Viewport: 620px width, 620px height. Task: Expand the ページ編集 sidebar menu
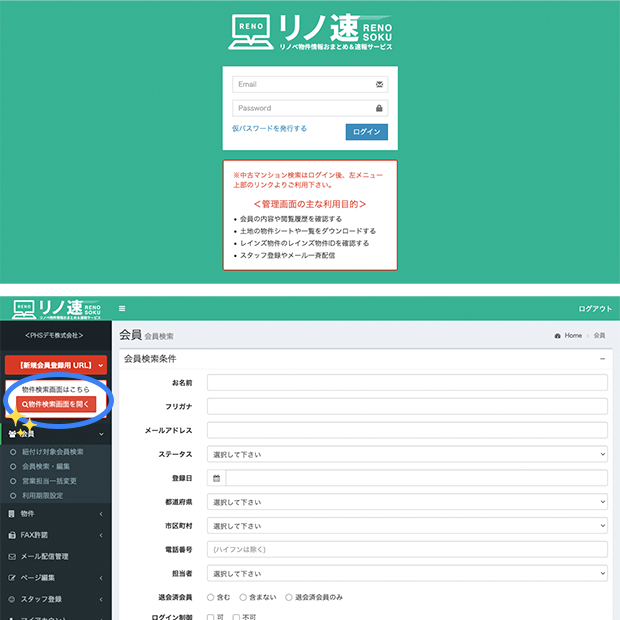(x=56, y=578)
